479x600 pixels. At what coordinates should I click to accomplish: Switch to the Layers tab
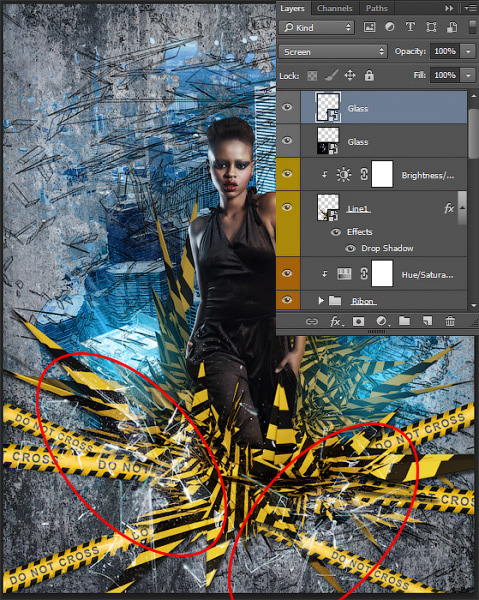coord(293,8)
